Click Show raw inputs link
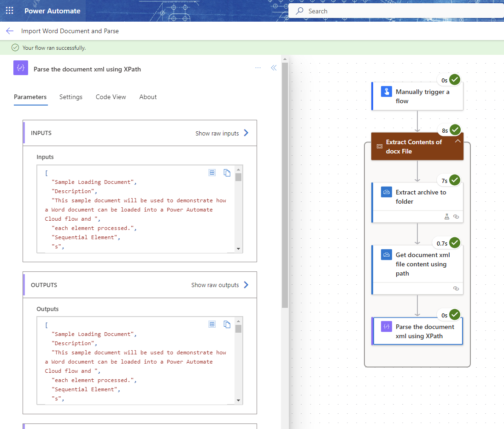The image size is (504, 429). 217,133
